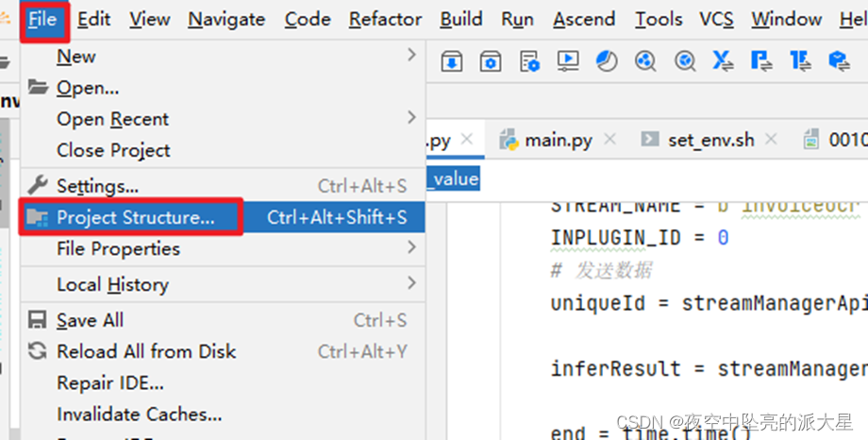The width and height of the screenshot is (868, 440).
Task: Expand the File Properties submenu arrow
Action: point(411,247)
